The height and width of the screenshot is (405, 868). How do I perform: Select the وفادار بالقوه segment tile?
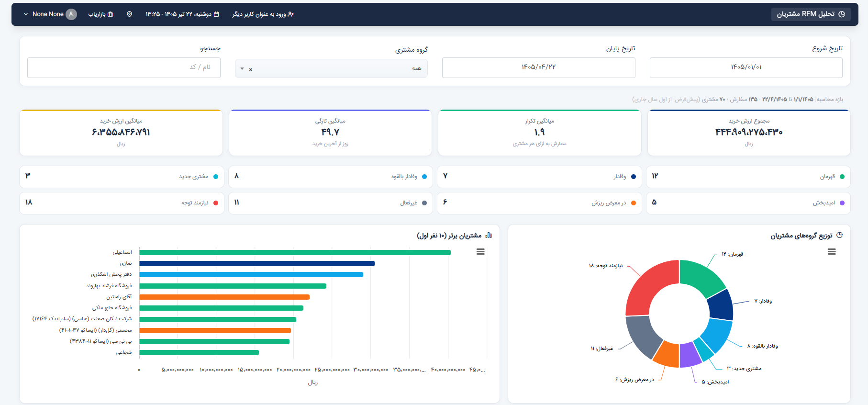(331, 177)
